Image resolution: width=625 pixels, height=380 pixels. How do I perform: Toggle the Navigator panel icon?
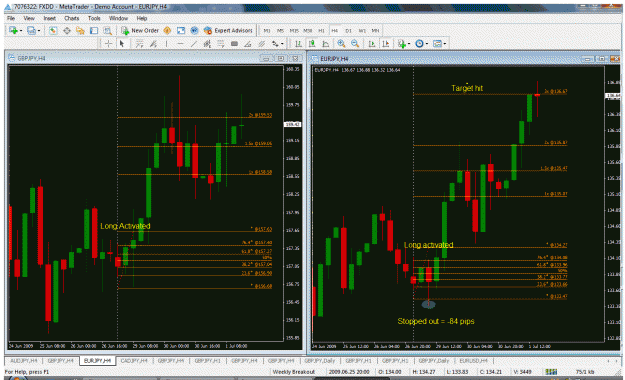[80, 31]
